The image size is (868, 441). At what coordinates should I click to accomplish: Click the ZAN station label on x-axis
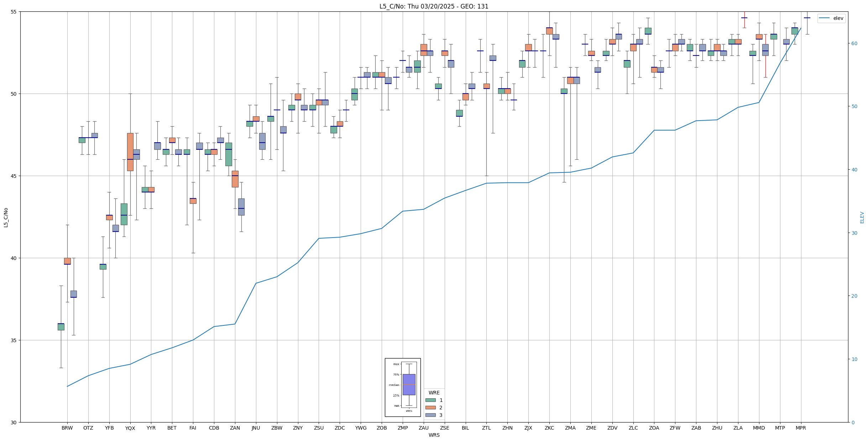click(x=235, y=428)
